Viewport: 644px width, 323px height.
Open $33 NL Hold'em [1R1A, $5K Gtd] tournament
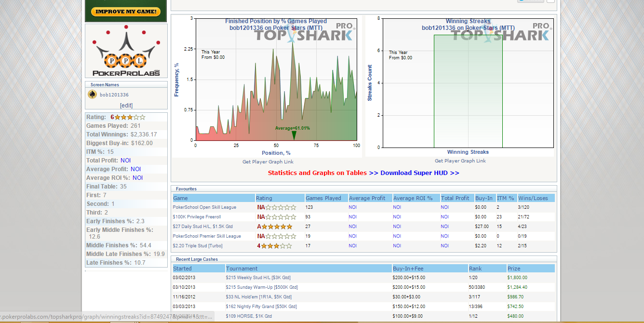258,297
